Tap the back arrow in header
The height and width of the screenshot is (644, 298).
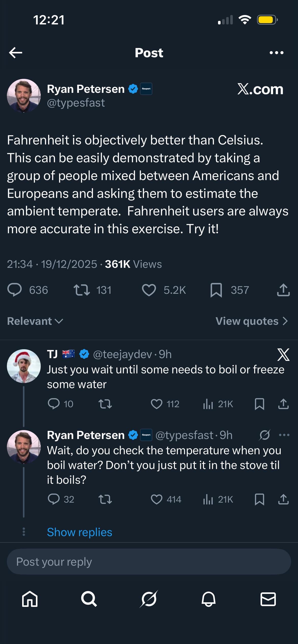[16, 53]
